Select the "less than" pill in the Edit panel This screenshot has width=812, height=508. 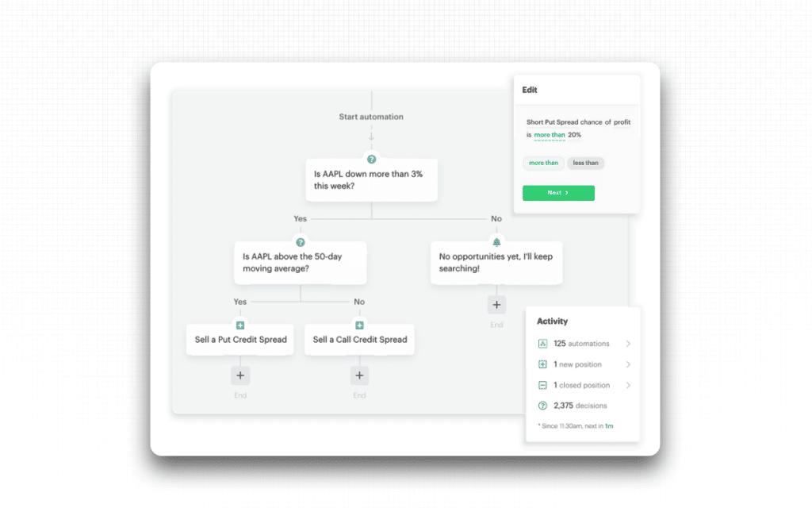[586, 163]
